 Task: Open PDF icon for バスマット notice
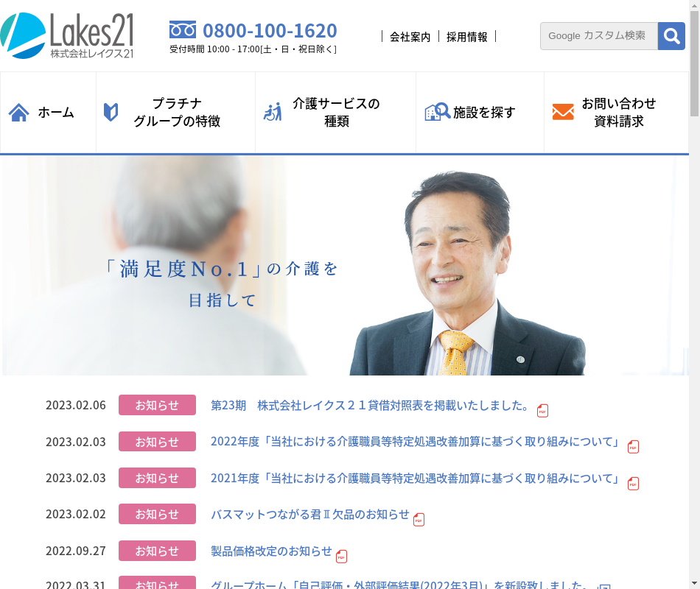click(x=419, y=520)
